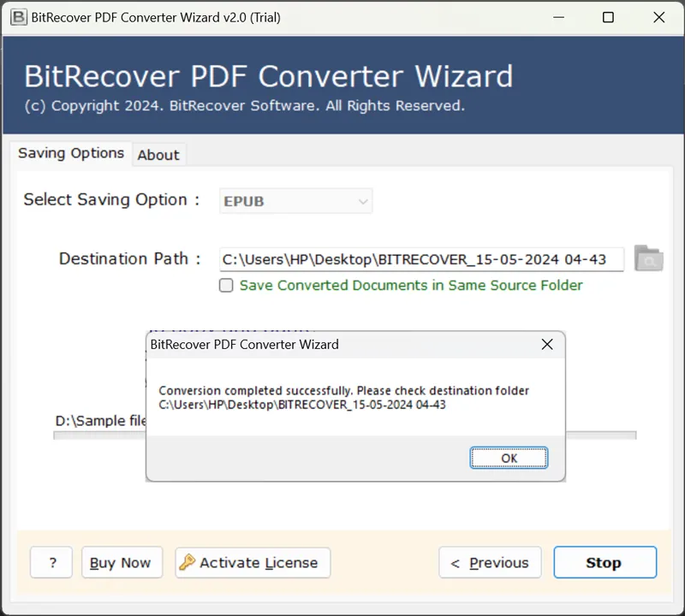Open the About tab
Screen dimensions: 685x616
coord(158,155)
